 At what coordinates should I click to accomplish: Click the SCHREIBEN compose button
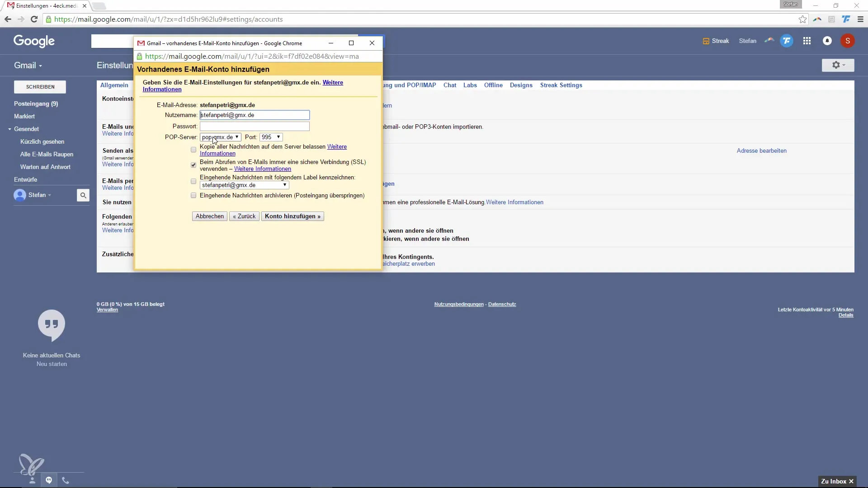pyautogui.click(x=40, y=87)
